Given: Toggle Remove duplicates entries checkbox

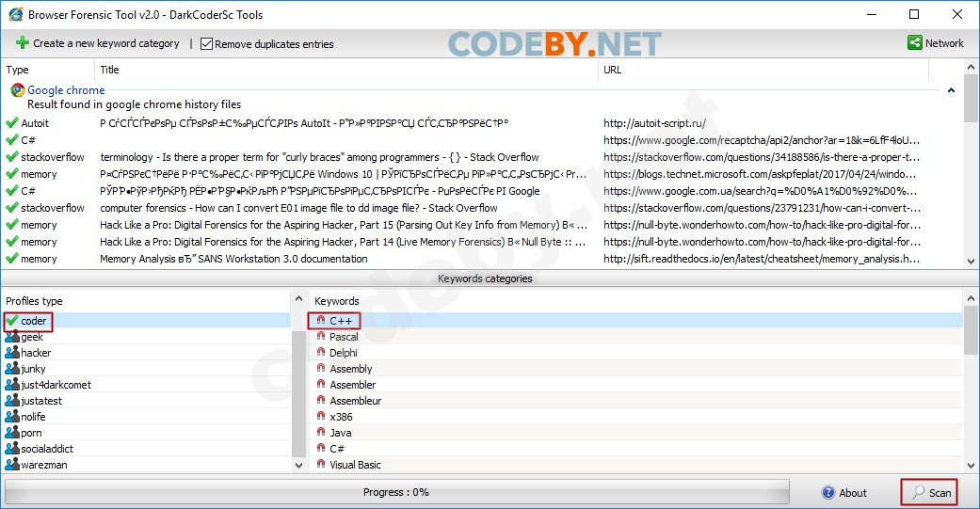Looking at the screenshot, I should (x=206, y=43).
